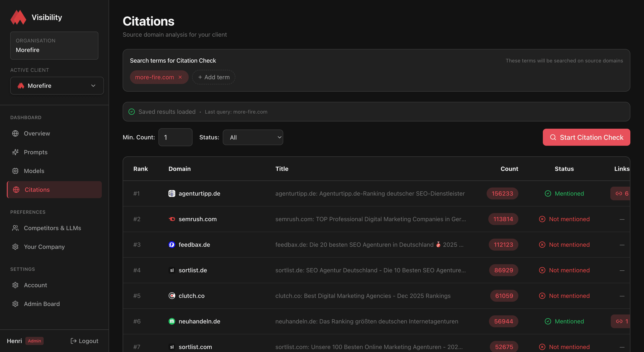Click the Models icon in the sidebar
The height and width of the screenshot is (352, 644).
click(x=15, y=171)
